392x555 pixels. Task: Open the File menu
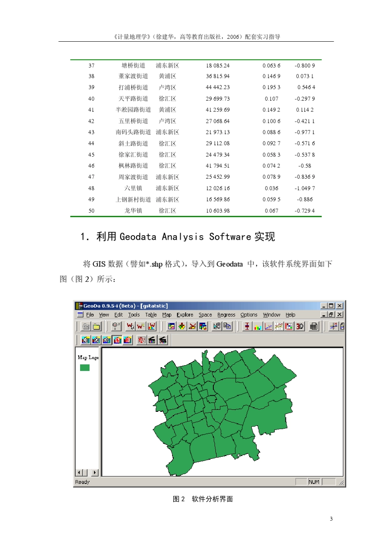tap(90, 315)
